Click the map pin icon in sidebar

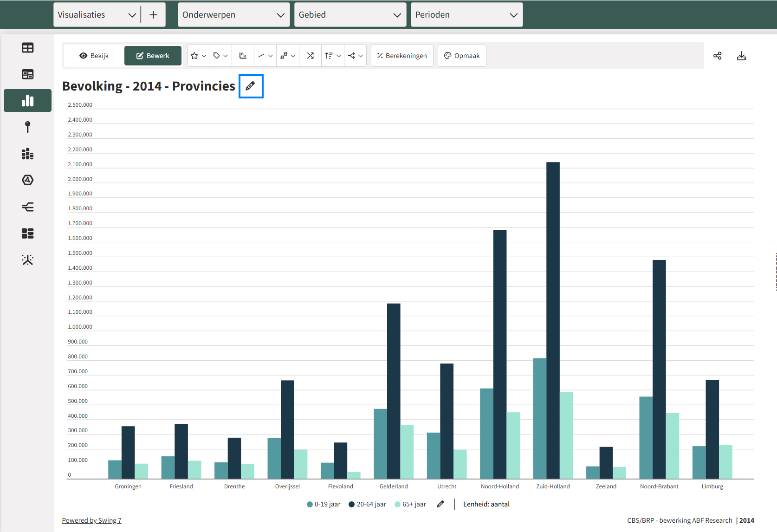click(x=27, y=127)
